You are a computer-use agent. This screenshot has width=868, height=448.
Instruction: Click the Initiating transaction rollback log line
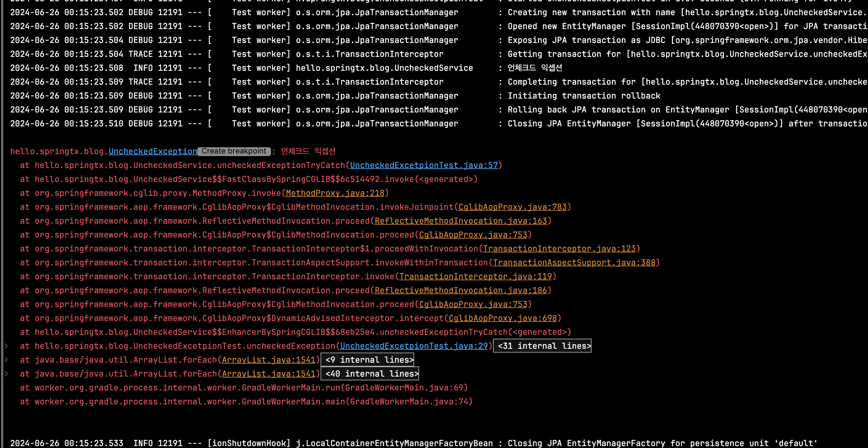(584, 96)
